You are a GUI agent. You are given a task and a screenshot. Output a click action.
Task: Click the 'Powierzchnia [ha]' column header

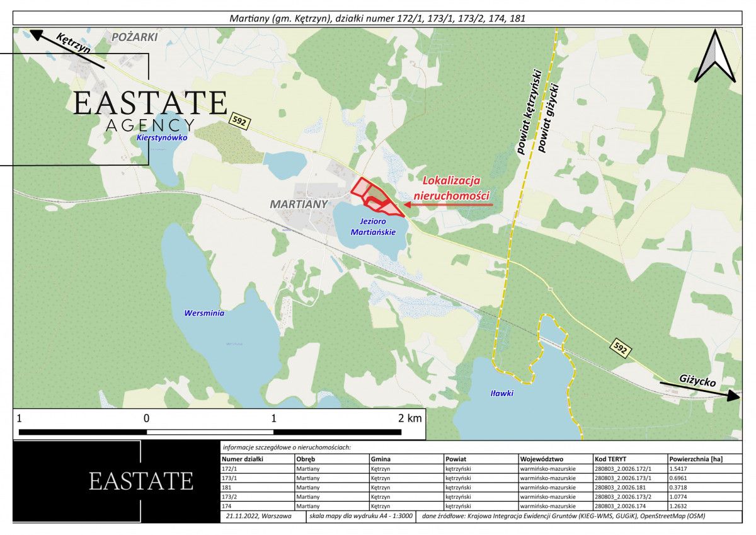coord(696,459)
